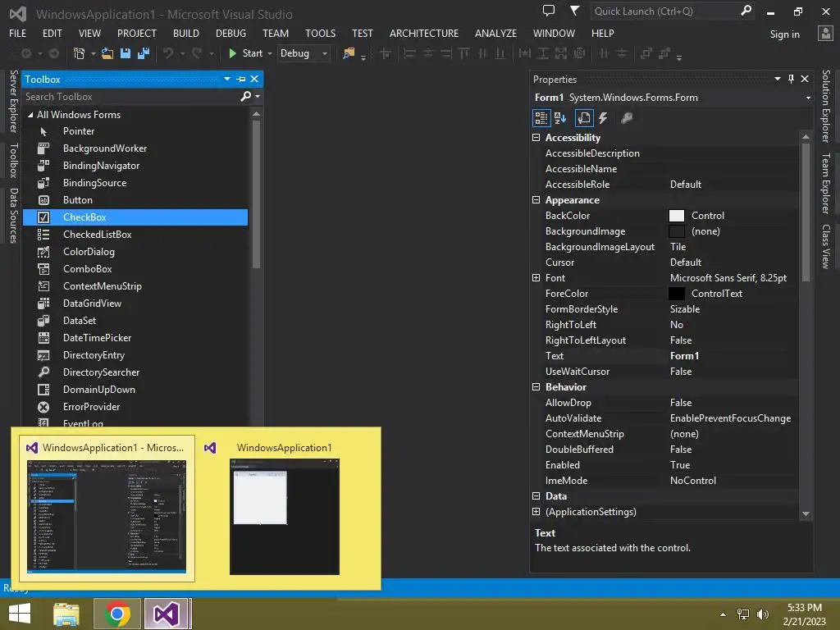Expand the Font property
The width and height of the screenshot is (840, 630).
(536, 277)
